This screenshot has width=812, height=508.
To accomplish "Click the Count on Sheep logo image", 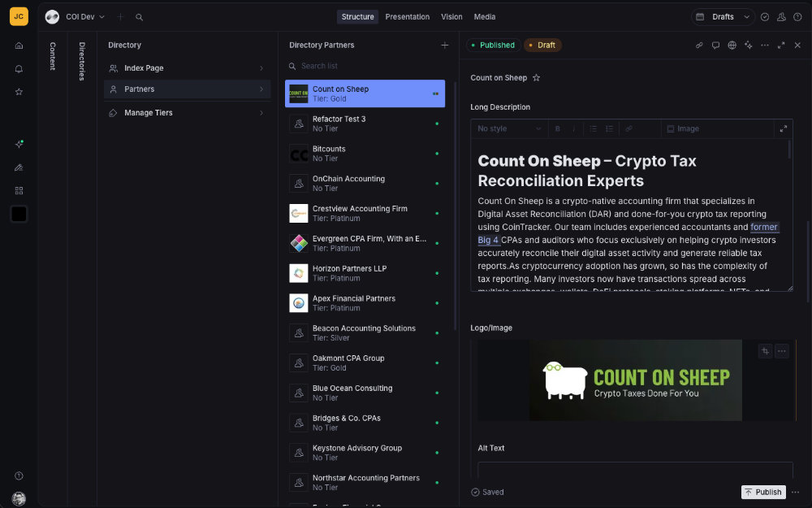I will click(x=636, y=380).
